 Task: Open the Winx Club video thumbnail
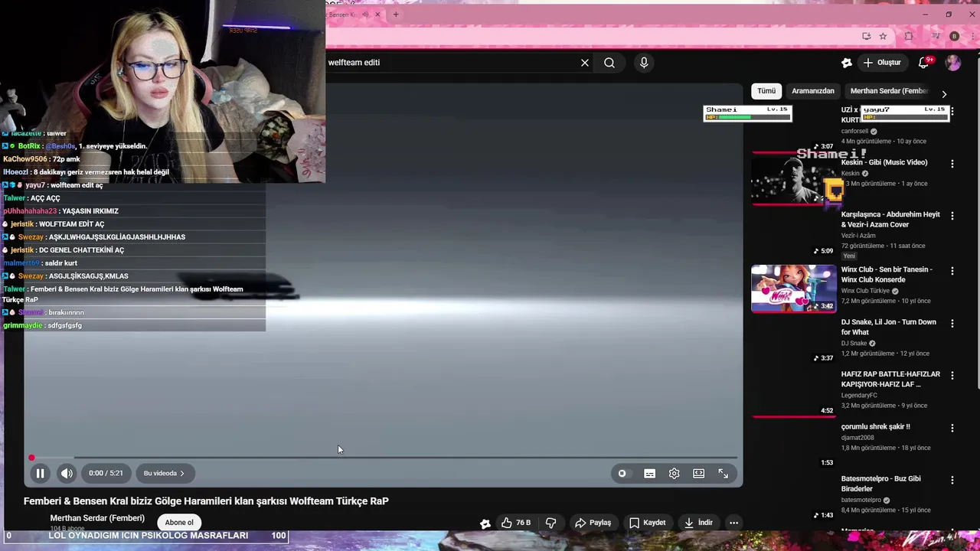[794, 289]
